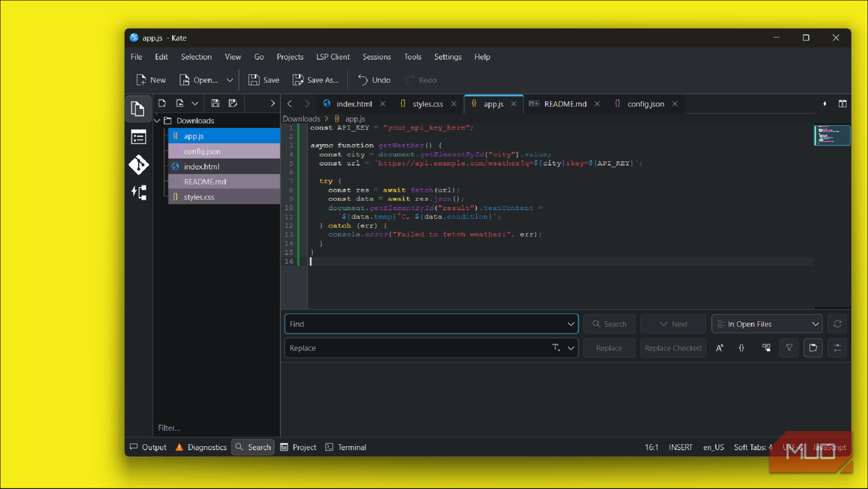
Task: Select index.html in the Documents tree
Action: (x=224, y=167)
